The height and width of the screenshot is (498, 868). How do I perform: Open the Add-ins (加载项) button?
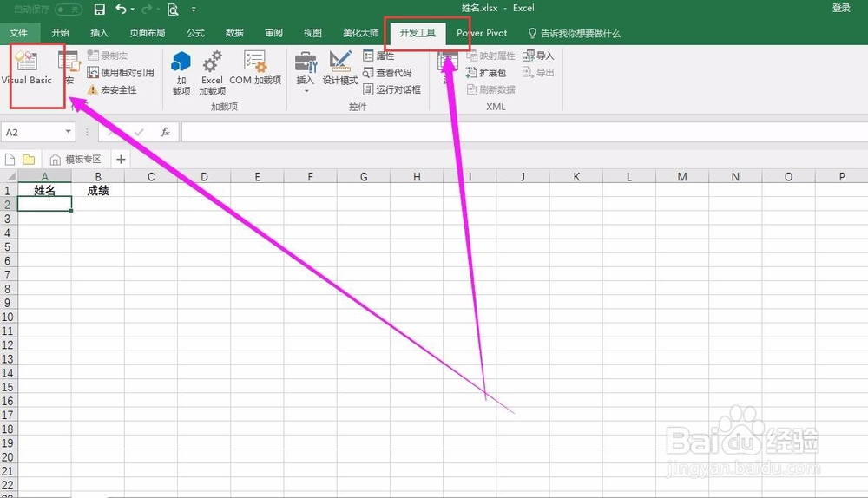coord(181,73)
